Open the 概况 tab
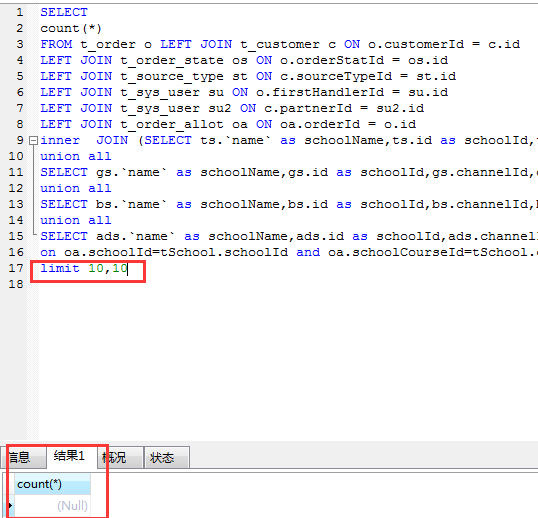 [120, 457]
